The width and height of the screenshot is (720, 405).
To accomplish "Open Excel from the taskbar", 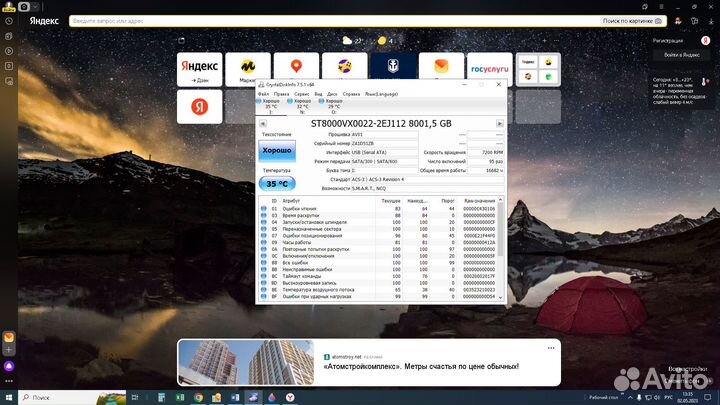I will coord(180,397).
